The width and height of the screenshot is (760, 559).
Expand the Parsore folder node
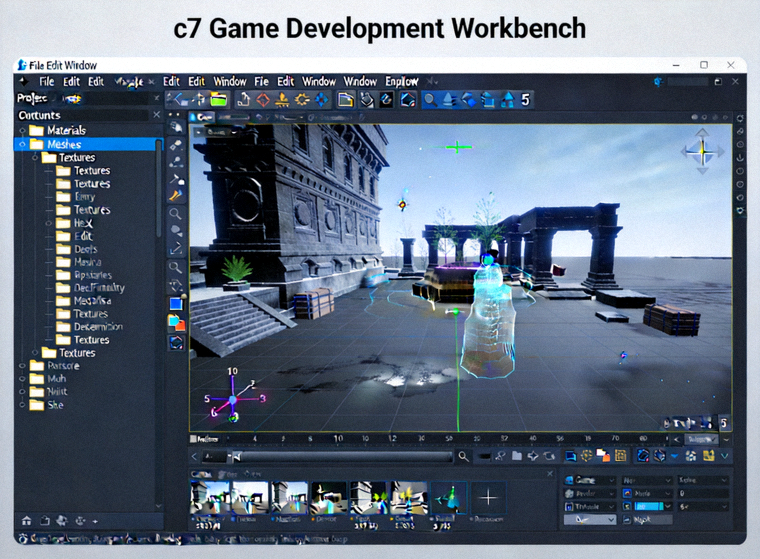[x=22, y=366]
